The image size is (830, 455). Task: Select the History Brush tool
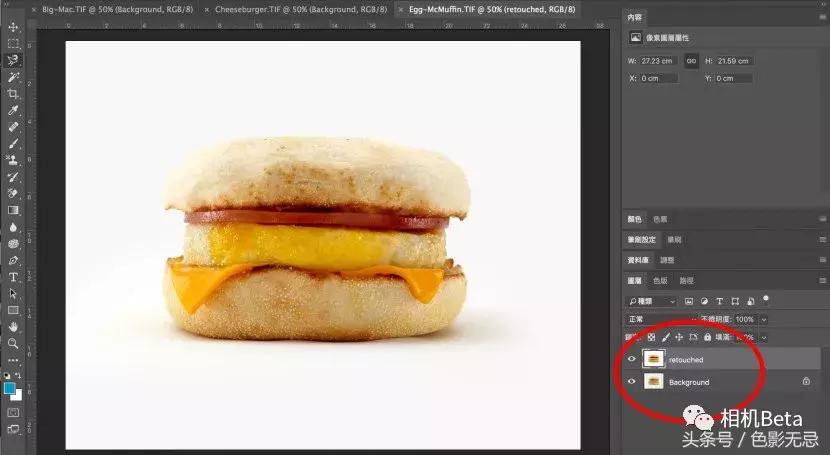point(13,177)
